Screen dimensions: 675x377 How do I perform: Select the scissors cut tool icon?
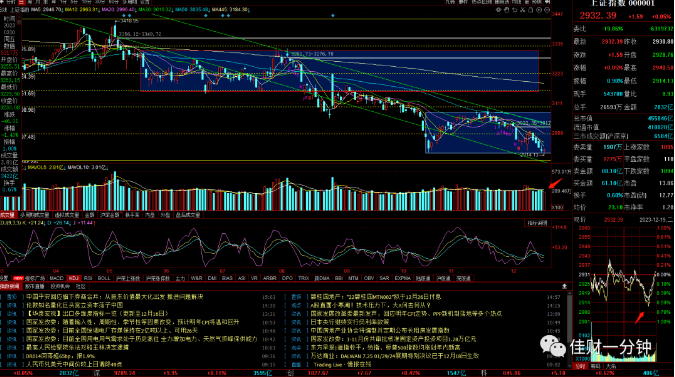click(x=523, y=9)
